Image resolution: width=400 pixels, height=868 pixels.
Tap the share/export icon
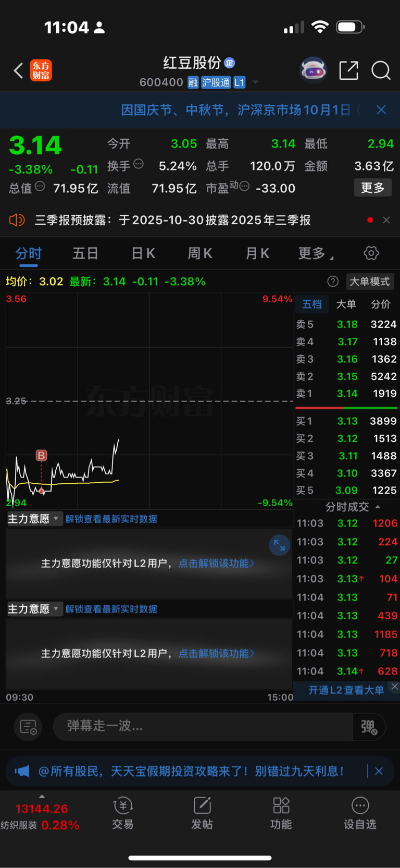[348, 70]
